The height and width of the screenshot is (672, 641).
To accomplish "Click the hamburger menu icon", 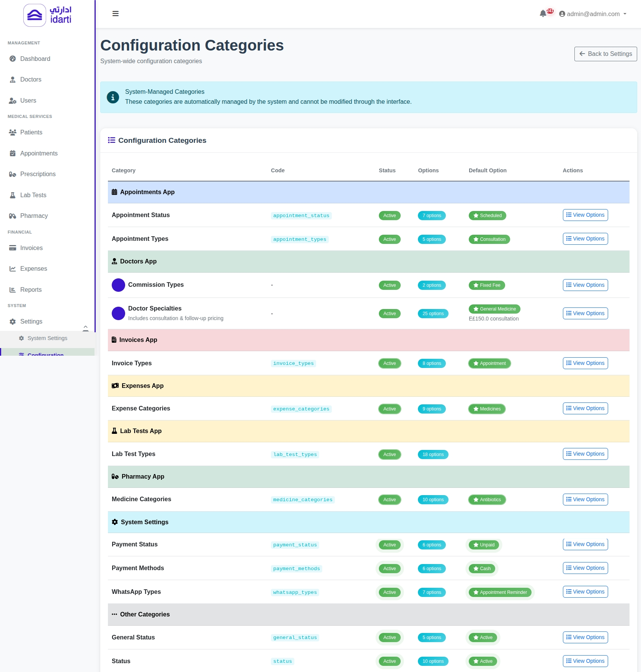I will pyautogui.click(x=115, y=14).
